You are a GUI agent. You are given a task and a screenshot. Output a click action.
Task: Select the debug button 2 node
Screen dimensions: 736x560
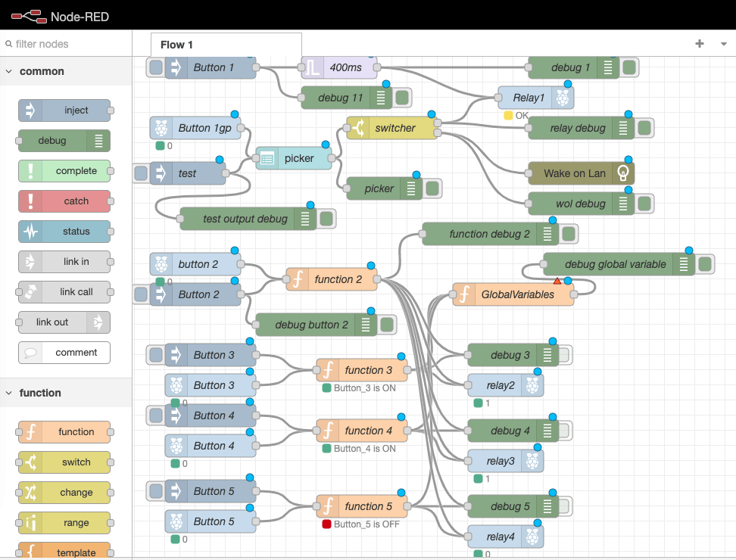tap(317, 325)
